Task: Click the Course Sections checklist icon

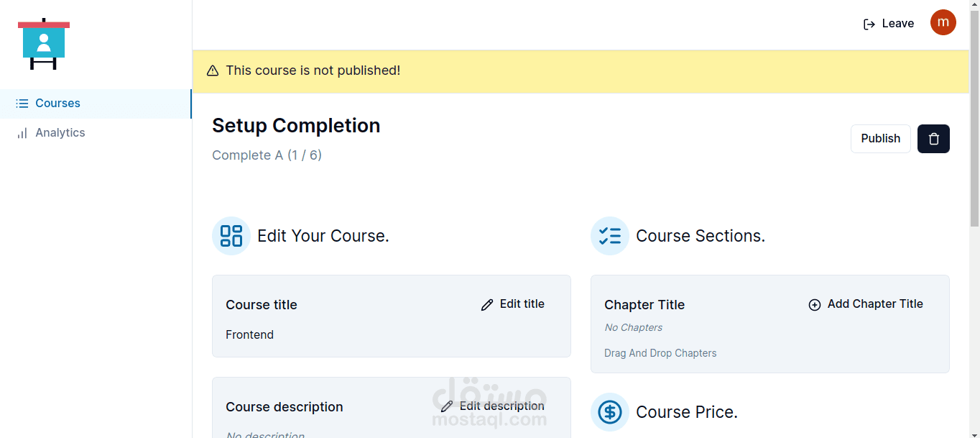Action: [610, 236]
